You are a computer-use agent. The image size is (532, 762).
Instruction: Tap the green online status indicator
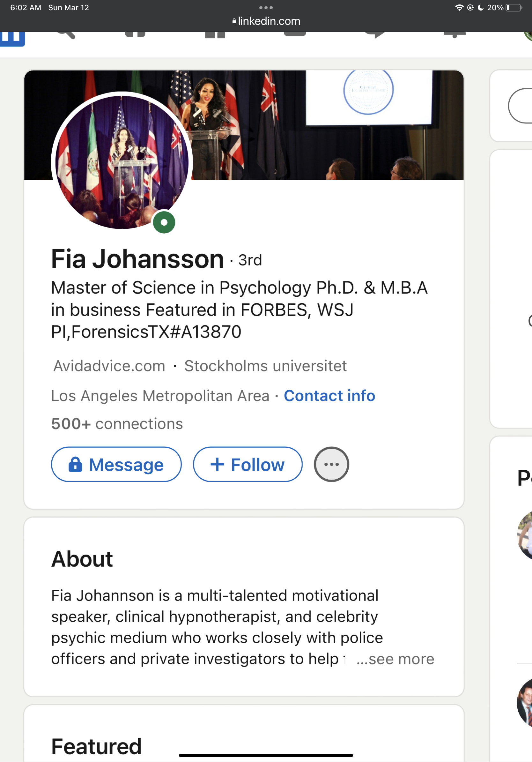click(164, 222)
